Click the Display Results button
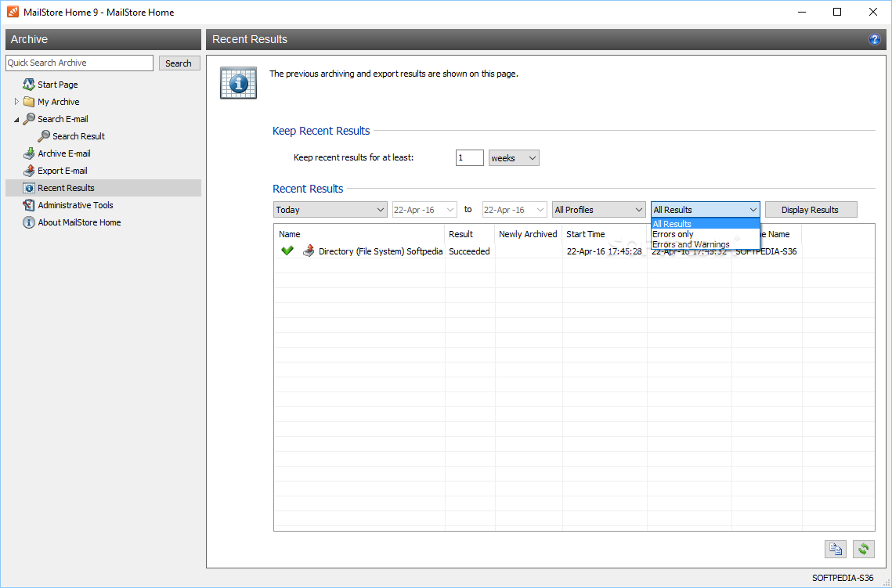This screenshot has height=588, width=892. pos(811,210)
